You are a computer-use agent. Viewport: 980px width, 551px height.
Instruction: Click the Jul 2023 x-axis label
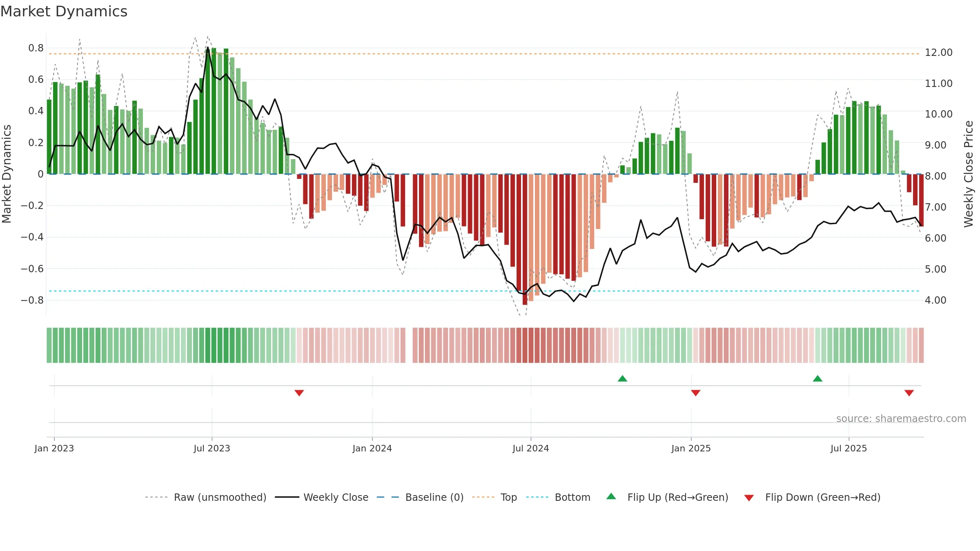212,448
